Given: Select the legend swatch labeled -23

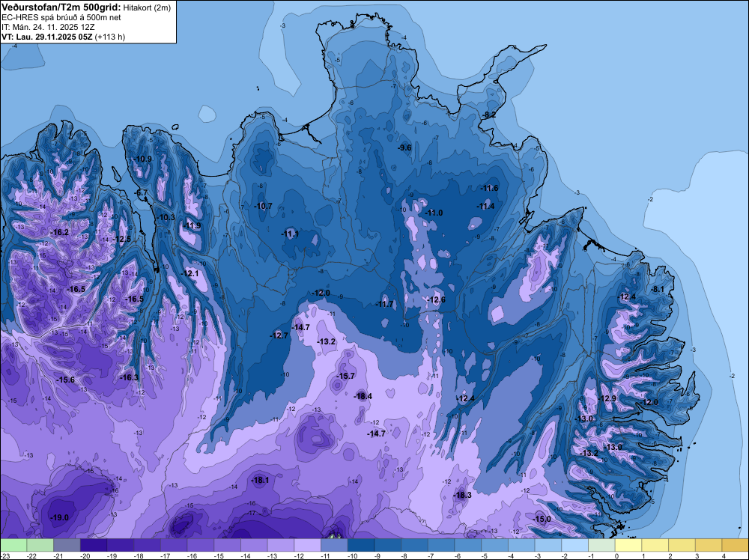Looking at the screenshot, I should coord(13,545).
